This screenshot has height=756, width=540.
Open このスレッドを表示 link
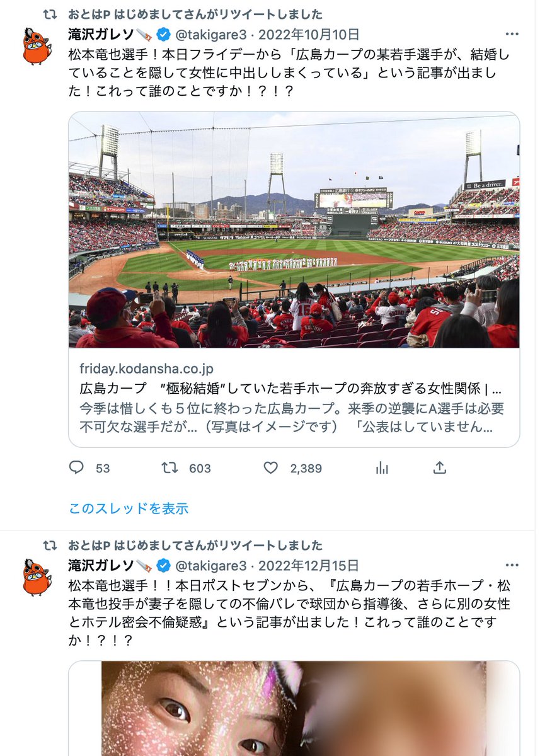click(129, 508)
